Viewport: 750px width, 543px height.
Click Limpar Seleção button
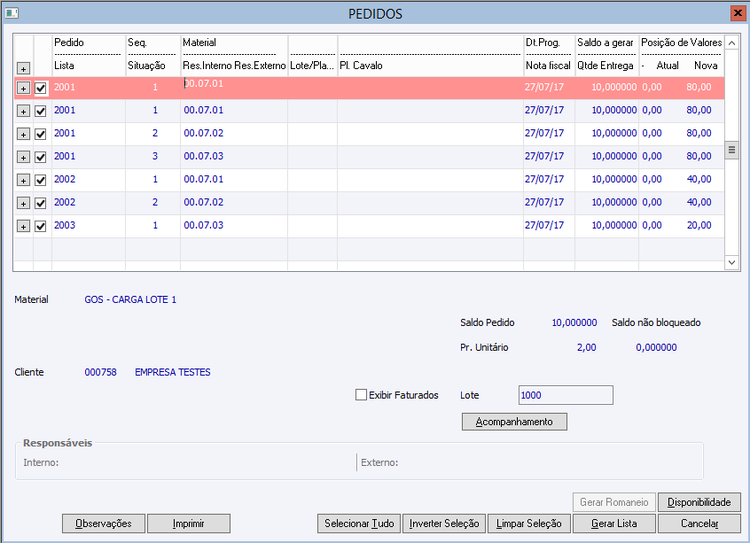pyautogui.click(x=529, y=523)
